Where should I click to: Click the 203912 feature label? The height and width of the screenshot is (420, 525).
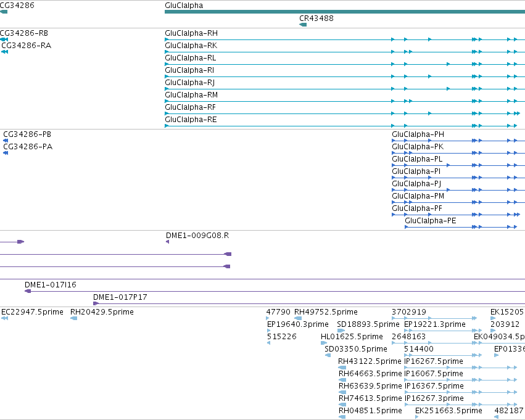click(505, 324)
